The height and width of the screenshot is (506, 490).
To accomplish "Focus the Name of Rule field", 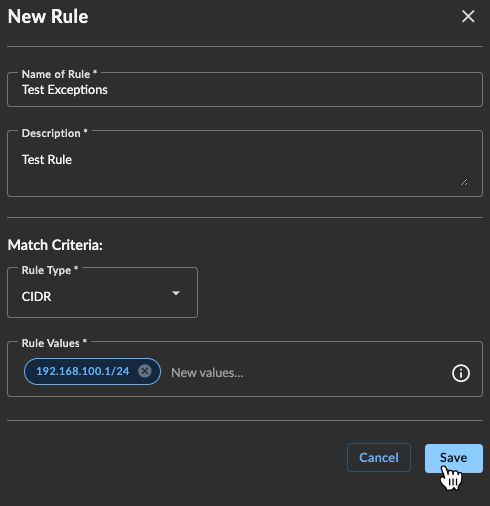I will (245, 89).
